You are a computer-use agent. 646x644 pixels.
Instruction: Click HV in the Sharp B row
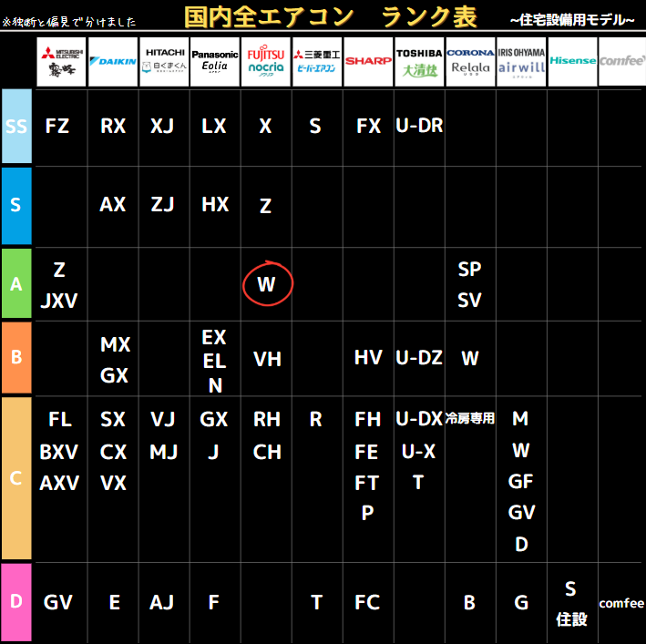click(x=368, y=357)
